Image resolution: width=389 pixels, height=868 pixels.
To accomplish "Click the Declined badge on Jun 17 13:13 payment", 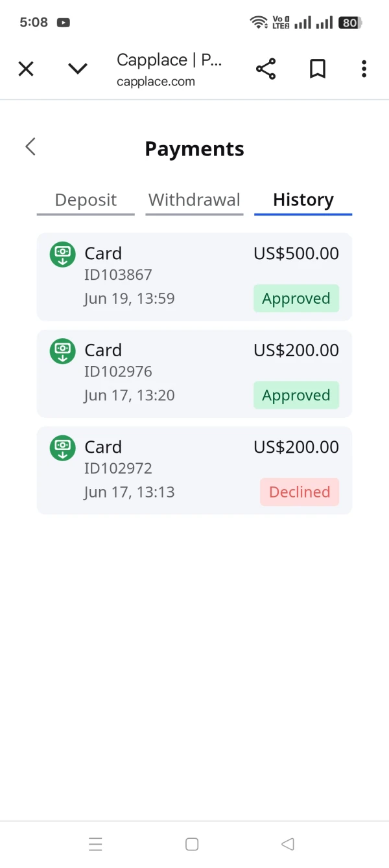I will pos(300,492).
